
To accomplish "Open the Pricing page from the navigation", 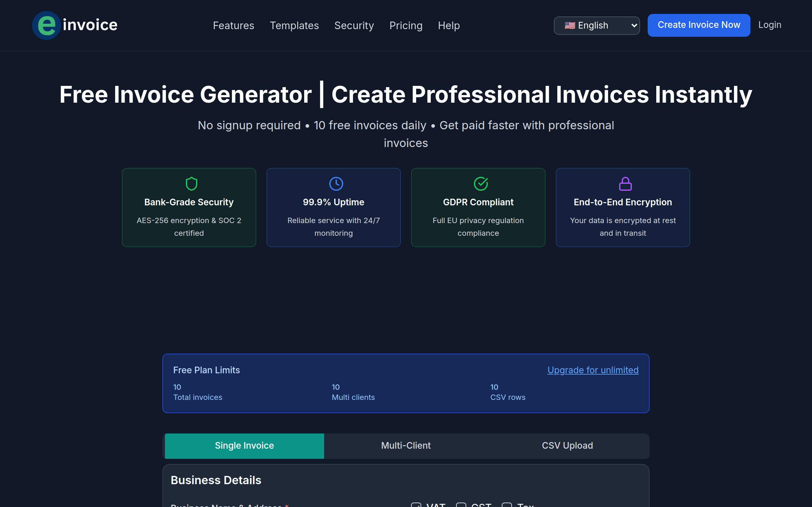I will click(x=406, y=25).
